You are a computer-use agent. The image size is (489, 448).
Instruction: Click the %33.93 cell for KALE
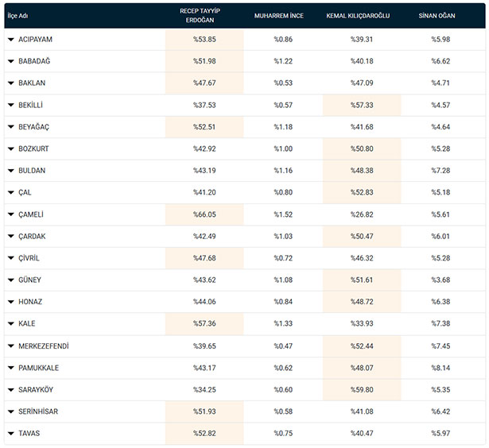point(362,324)
